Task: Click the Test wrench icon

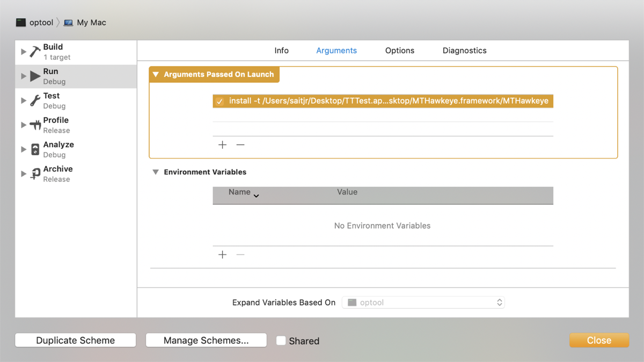Action: (x=35, y=100)
